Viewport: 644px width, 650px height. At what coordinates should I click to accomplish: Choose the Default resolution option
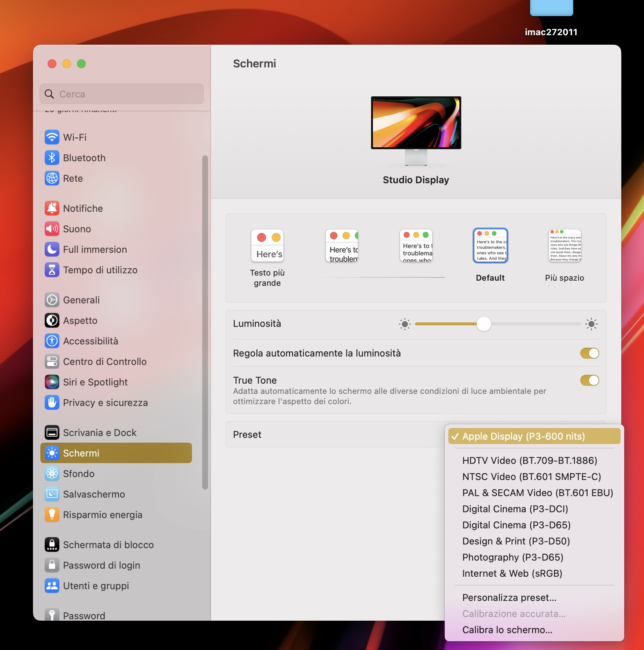(491, 245)
